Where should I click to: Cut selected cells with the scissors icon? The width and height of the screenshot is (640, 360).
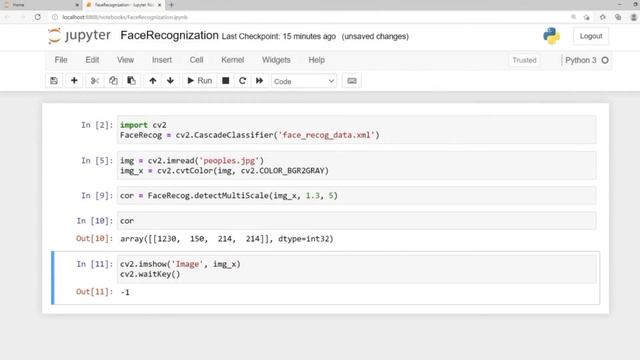tap(95, 81)
